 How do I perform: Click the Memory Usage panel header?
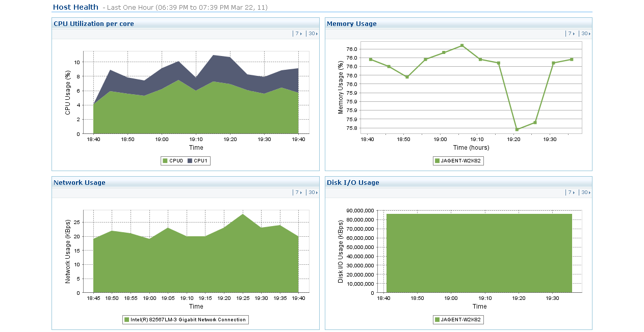352,24
